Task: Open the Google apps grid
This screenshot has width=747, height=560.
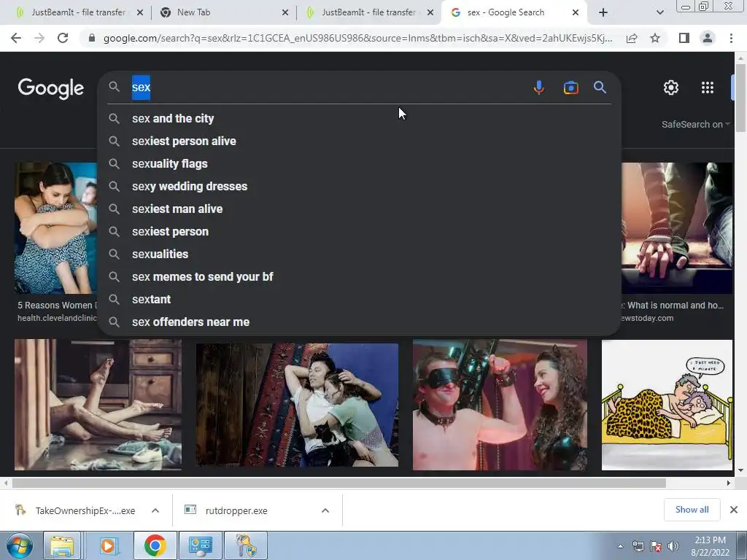Action: tap(708, 87)
